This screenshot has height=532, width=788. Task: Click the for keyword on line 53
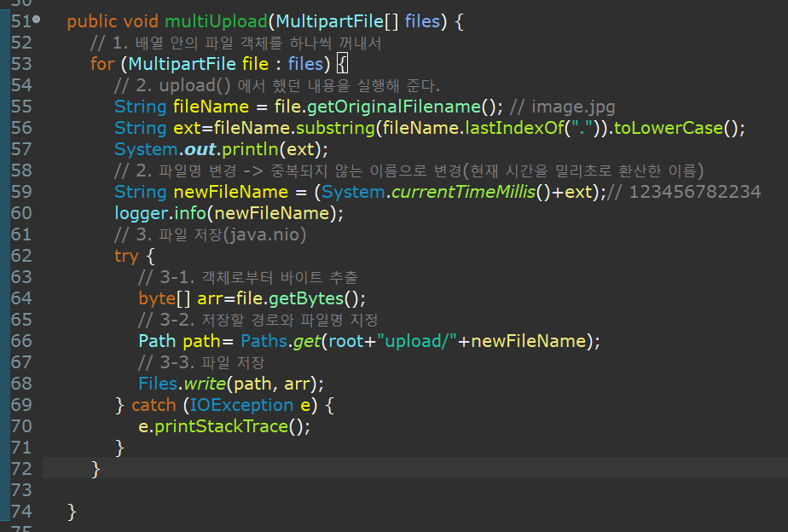[102, 64]
